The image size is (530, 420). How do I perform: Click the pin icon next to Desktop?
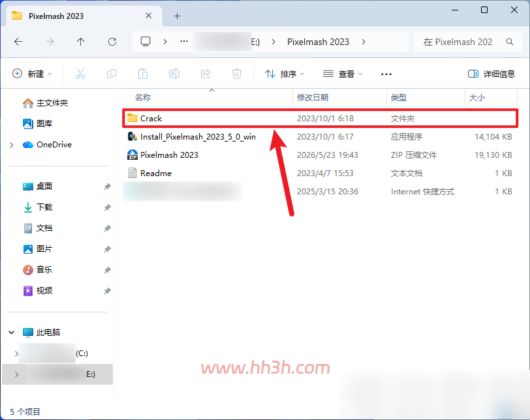click(x=107, y=187)
